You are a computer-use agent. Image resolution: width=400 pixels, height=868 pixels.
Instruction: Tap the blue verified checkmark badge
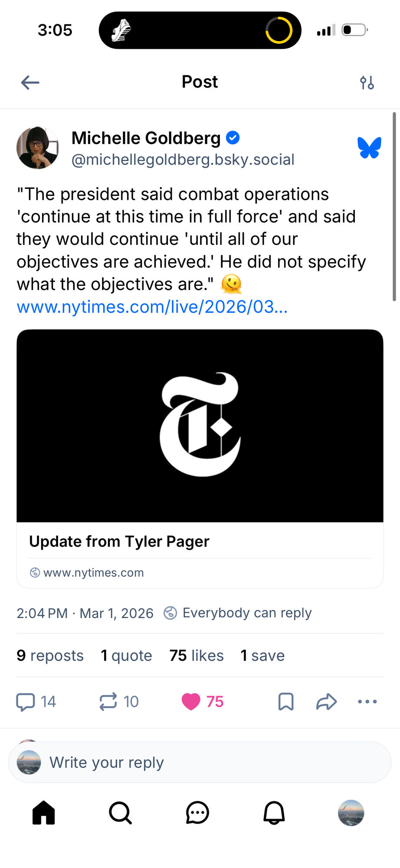(x=233, y=138)
